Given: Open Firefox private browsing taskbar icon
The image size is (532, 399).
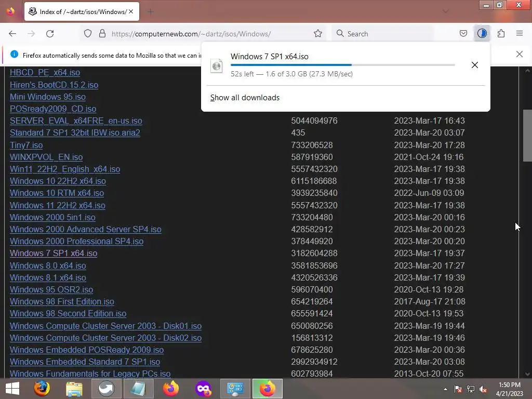Looking at the screenshot, I should tap(203, 389).
